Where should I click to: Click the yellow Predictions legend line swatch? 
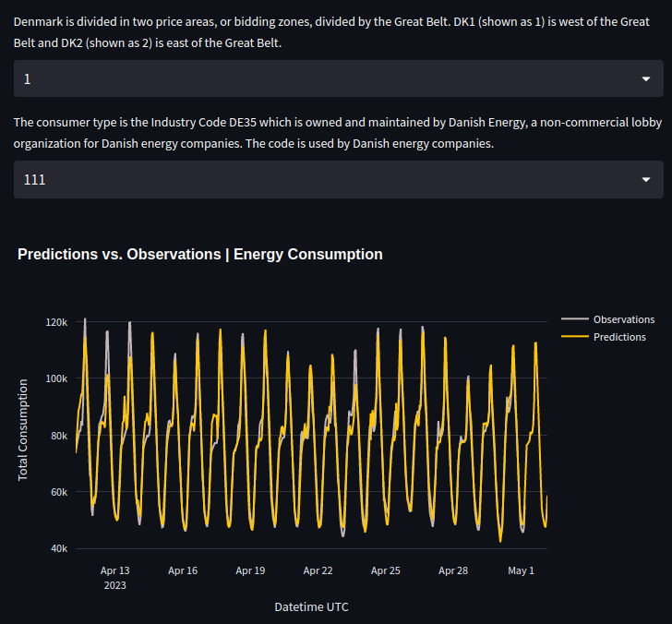[574, 337]
